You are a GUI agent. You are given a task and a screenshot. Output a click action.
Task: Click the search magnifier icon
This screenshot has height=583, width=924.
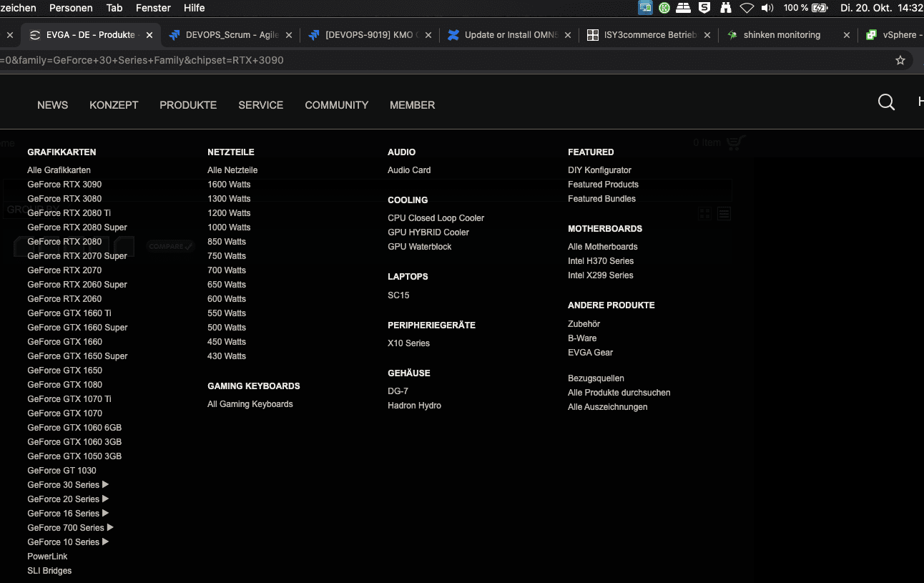pyautogui.click(x=886, y=102)
